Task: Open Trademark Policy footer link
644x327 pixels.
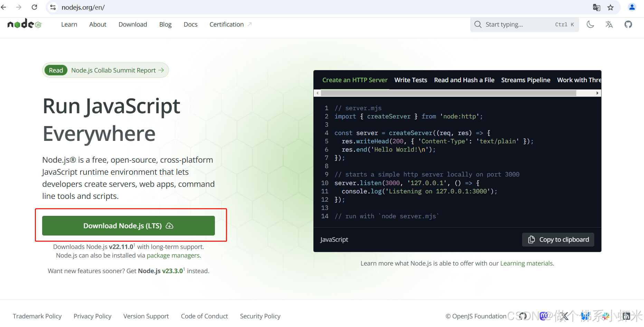Action: (37, 316)
